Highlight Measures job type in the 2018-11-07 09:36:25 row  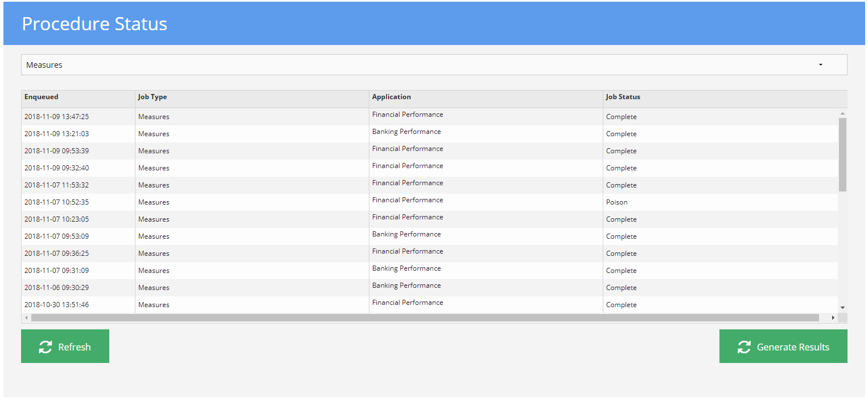[x=154, y=254]
